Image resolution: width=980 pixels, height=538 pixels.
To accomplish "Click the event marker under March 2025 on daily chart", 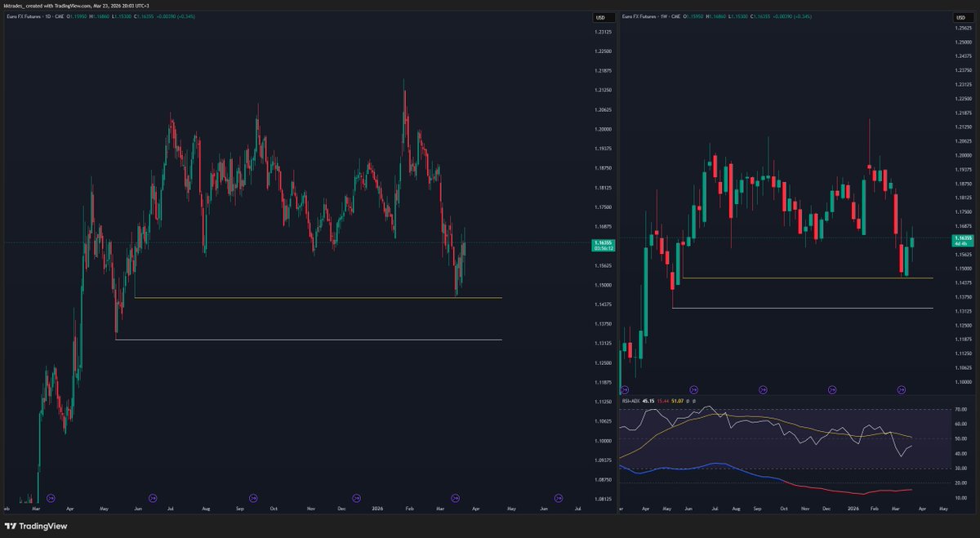I will [x=51, y=497].
